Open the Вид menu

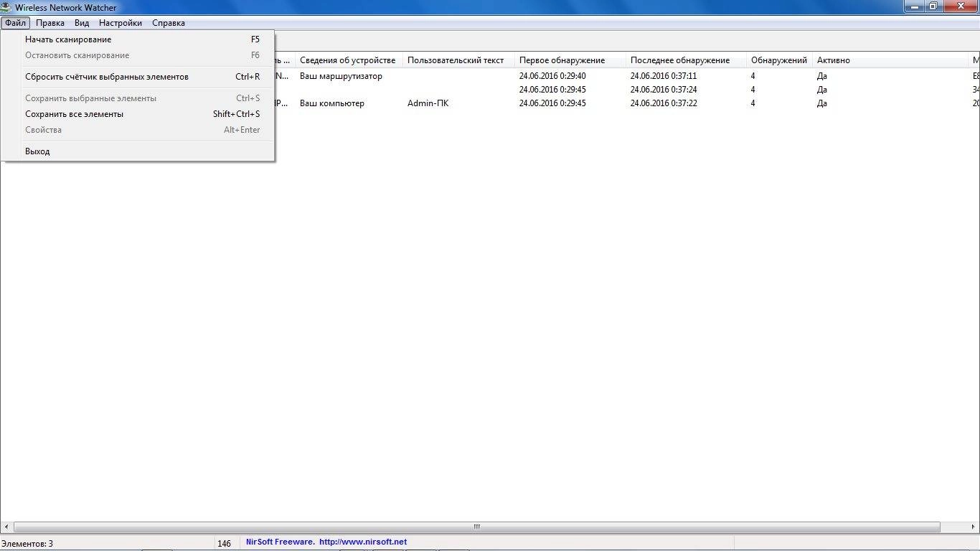(x=82, y=23)
